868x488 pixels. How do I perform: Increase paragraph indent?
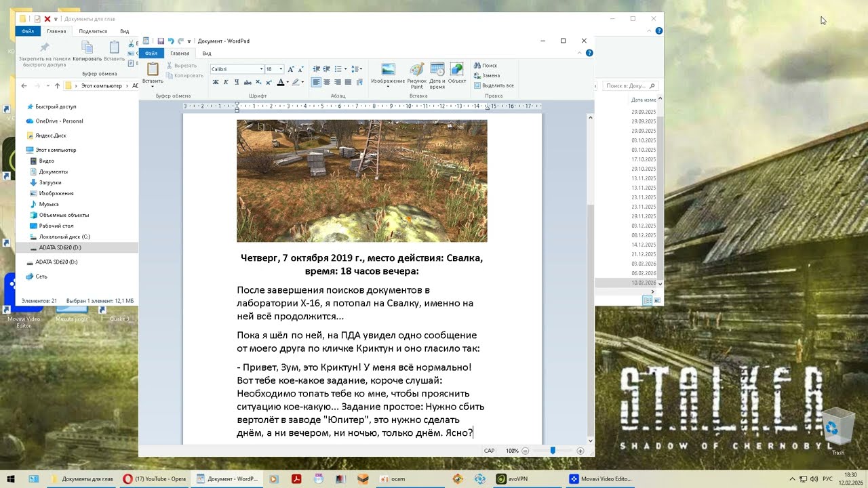[327, 69]
